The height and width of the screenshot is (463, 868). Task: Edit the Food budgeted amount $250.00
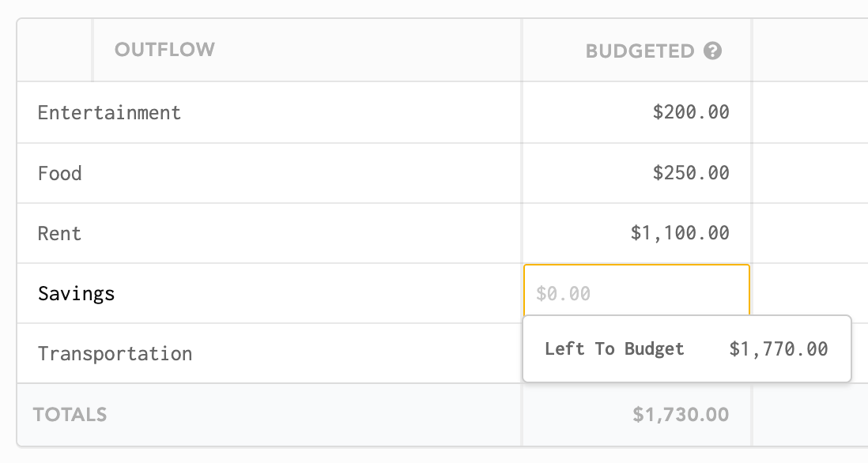(x=691, y=172)
